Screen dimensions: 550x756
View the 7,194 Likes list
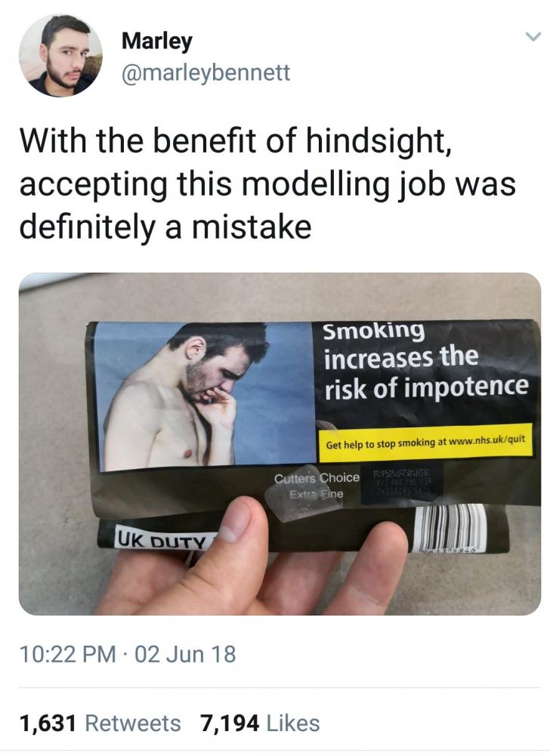tap(260, 724)
